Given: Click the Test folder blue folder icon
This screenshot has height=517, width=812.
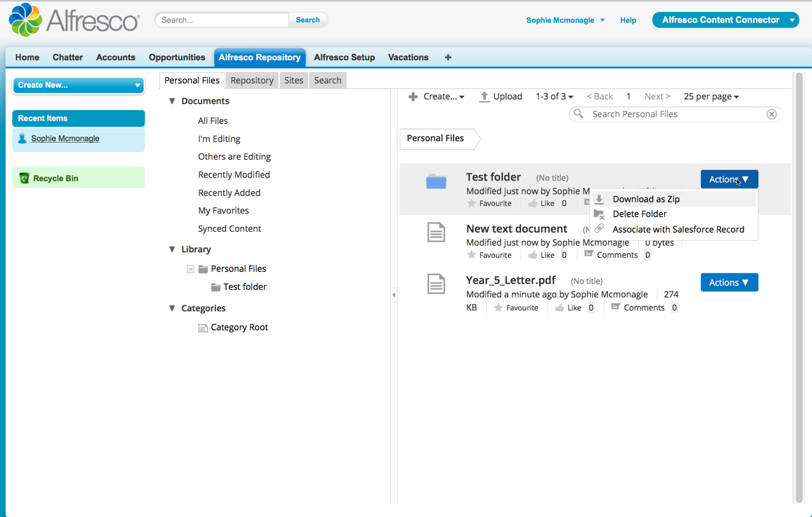Looking at the screenshot, I should [x=436, y=181].
